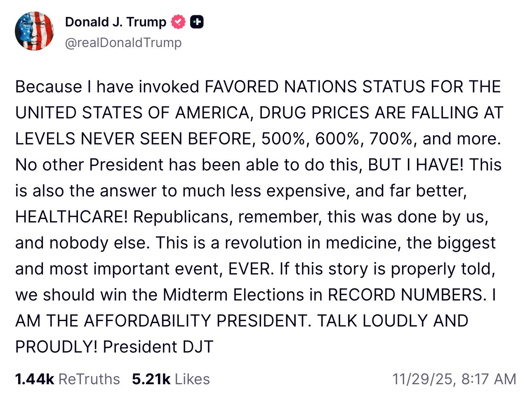Click the phrase AFFORDABILITY PRESIDENT
This screenshot has width=532, height=402.
(x=197, y=321)
